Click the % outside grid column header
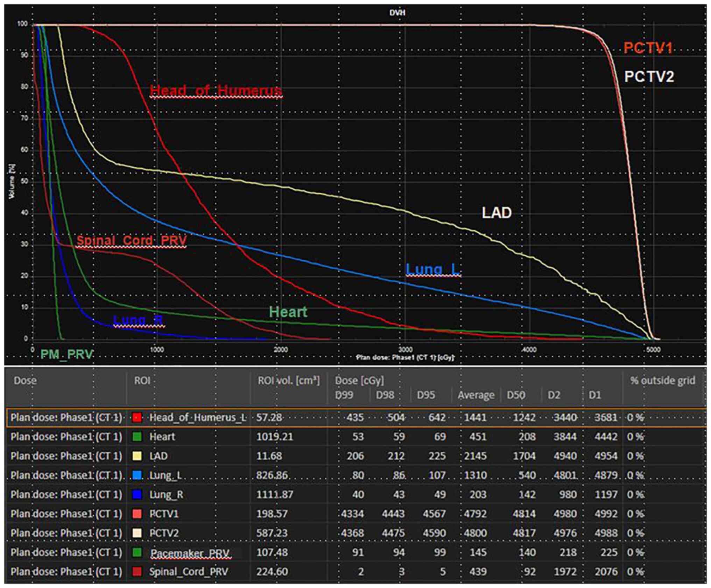Viewport: 711px width, 588px height. [663, 381]
